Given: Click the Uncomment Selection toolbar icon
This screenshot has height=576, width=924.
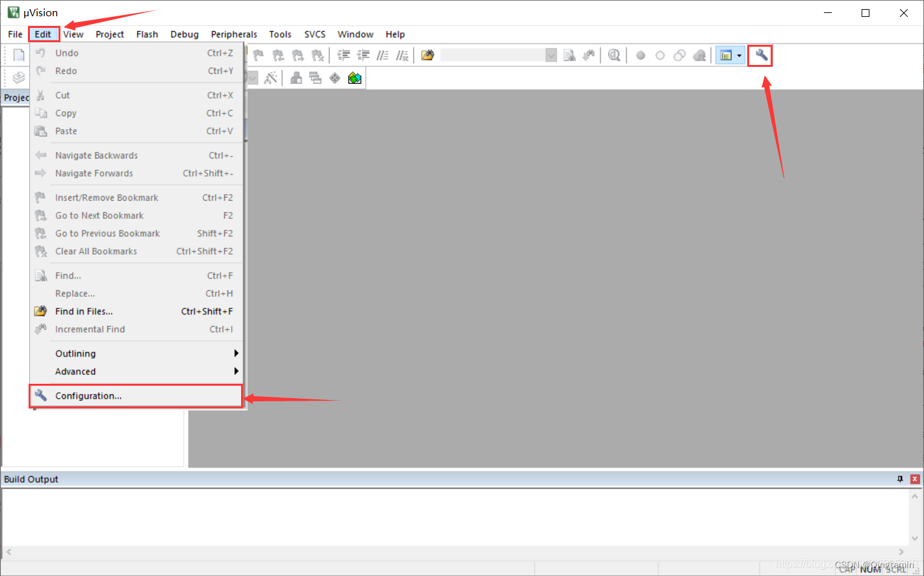Looking at the screenshot, I should pyautogui.click(x=402, y=56).
